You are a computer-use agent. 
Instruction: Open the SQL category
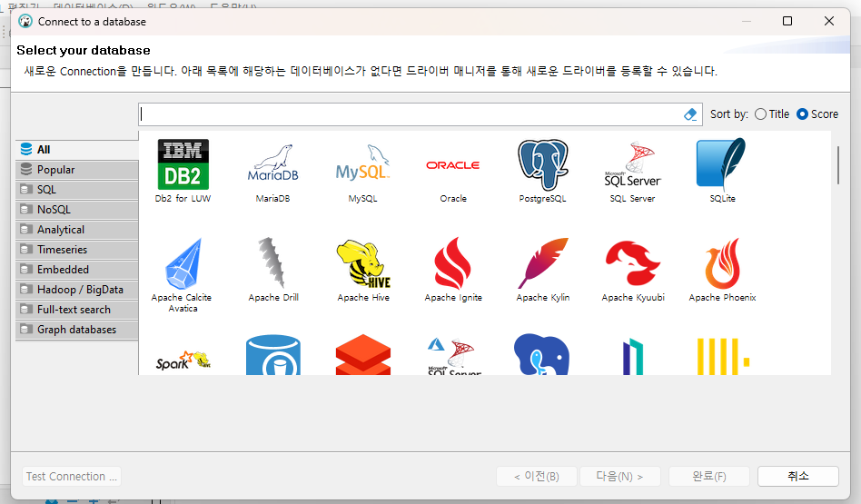point(77,190)
